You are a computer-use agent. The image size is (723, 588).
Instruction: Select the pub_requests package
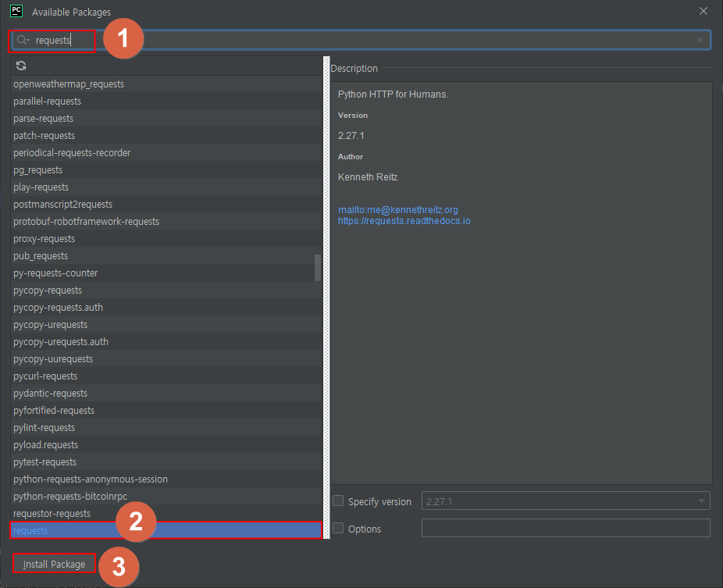pos(166,255)
